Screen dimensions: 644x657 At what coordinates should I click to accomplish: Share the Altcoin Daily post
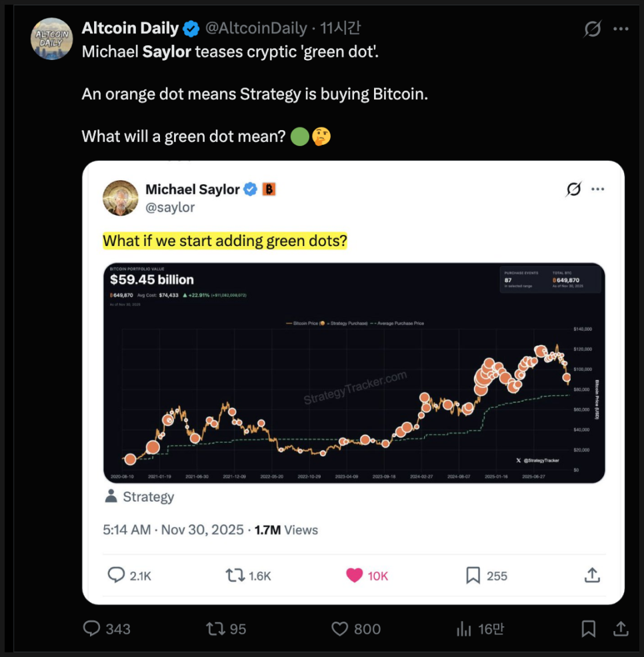pyautogui.click(x=620, y=628)
